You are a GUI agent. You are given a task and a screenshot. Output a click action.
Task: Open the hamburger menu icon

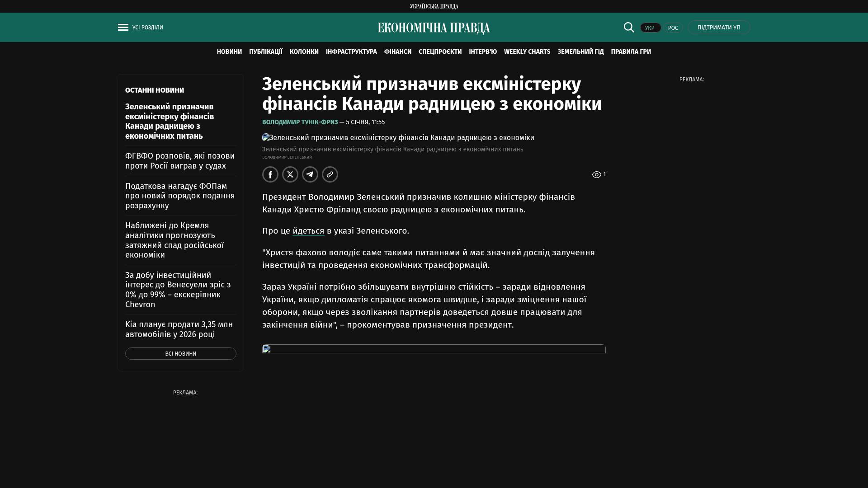123,28
